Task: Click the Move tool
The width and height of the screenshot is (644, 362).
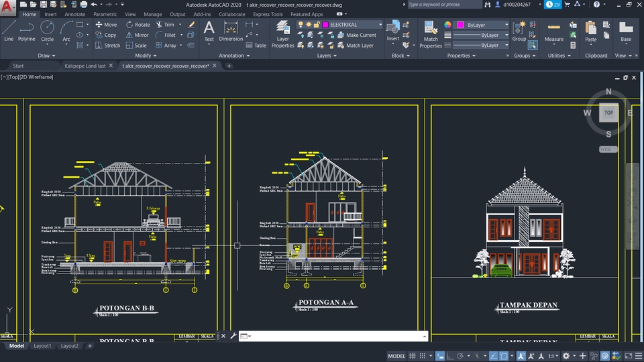Action: (x=106, y=25)
